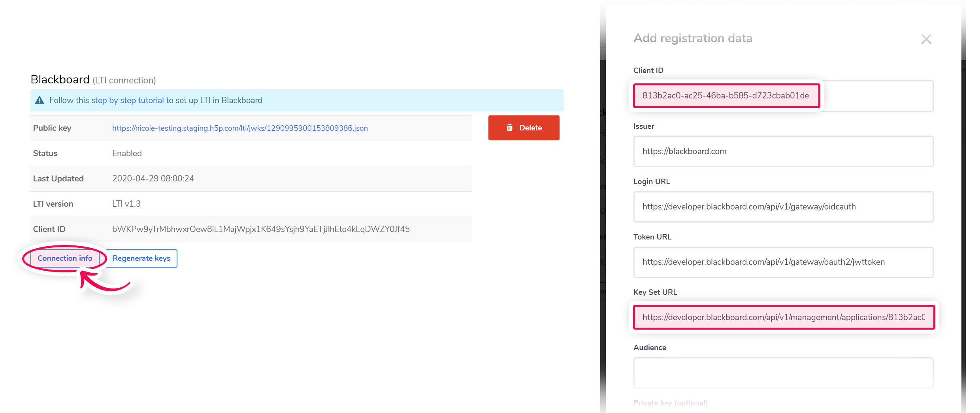The image size is (980, 413).
Task: Open the Public key JWKS JSON link
Action: point(239,128)
